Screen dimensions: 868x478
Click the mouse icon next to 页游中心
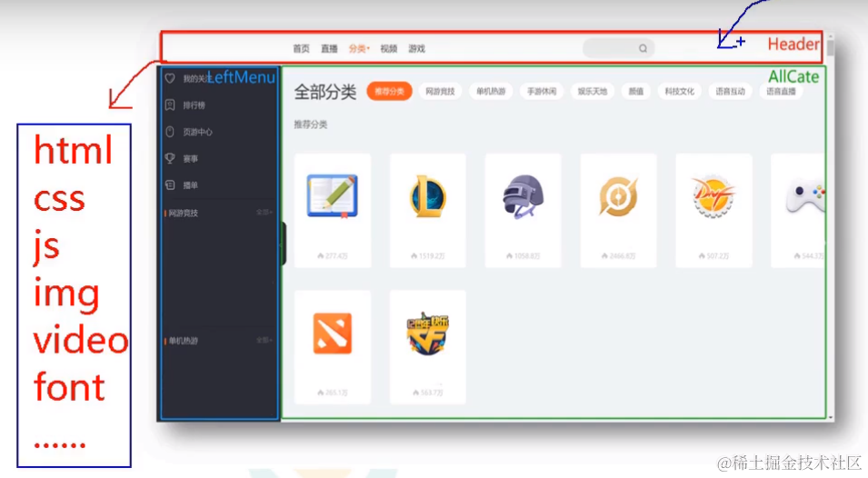pyautogui.click(x=170, y=132)
